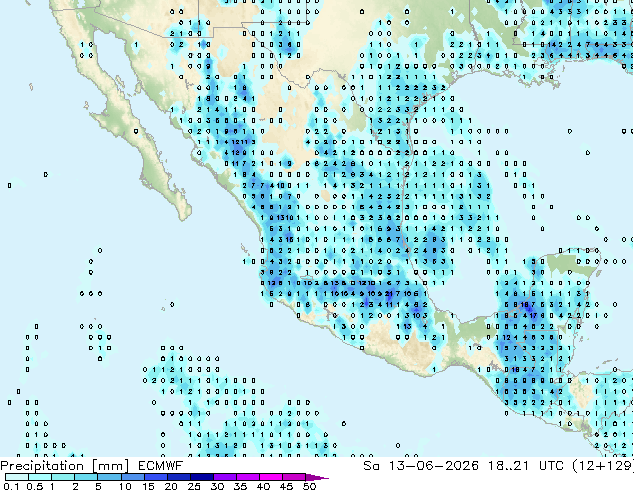Click the legend value '35'
Image resolution: width=634 pixels, height=490 pixels.
point(240,486)
